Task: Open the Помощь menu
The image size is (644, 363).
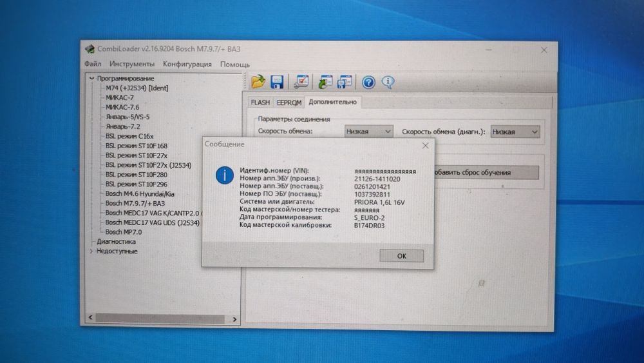Action: click(x=235, y=64)
